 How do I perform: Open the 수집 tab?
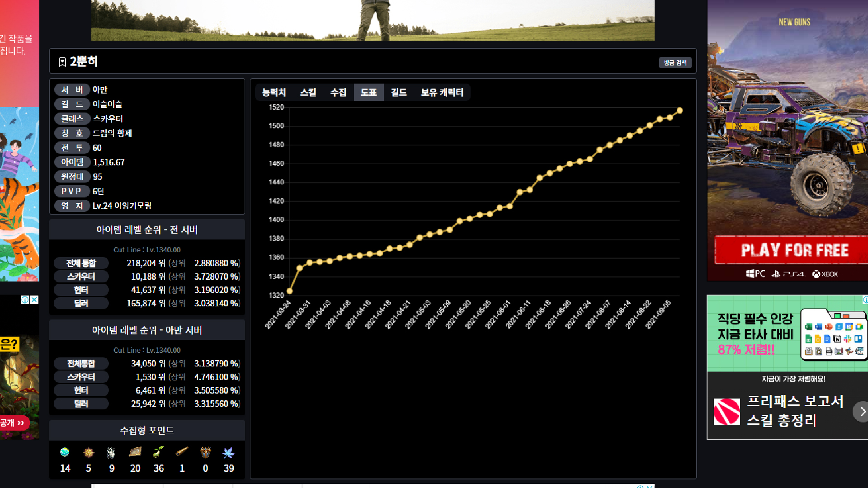click(338, 92)
